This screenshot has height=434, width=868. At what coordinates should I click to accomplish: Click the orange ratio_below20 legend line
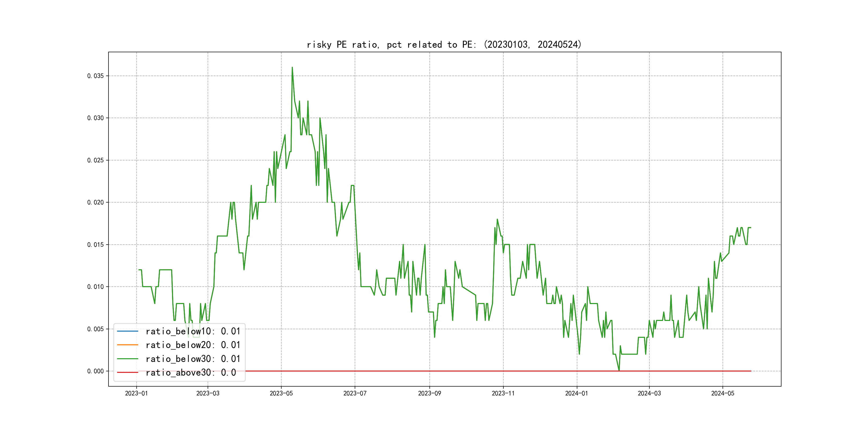[127, 345]
